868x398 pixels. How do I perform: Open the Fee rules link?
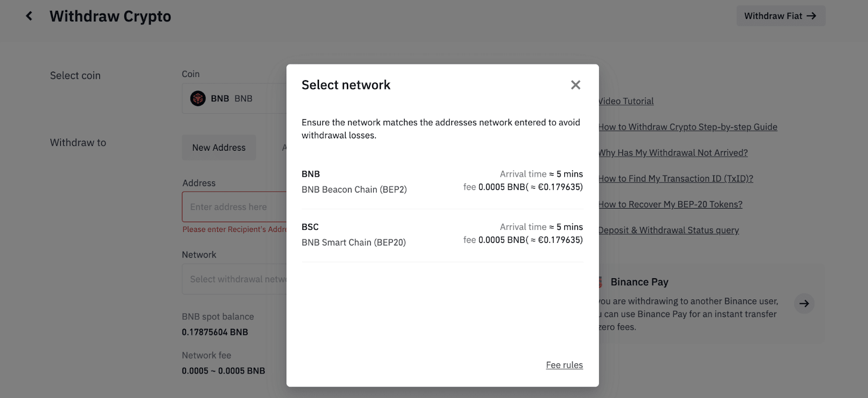click(x=564, y=365)
